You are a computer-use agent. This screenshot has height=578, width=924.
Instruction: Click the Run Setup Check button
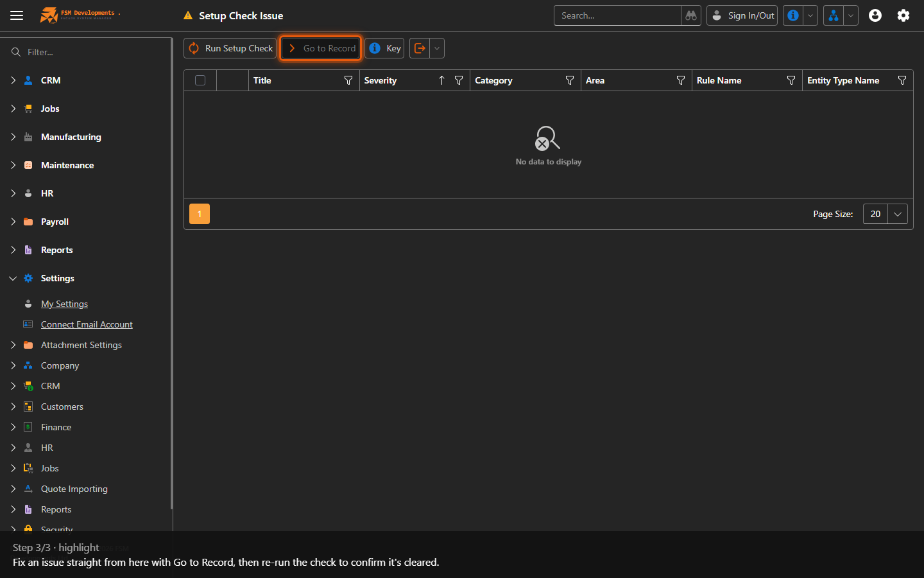click(230, 48)
